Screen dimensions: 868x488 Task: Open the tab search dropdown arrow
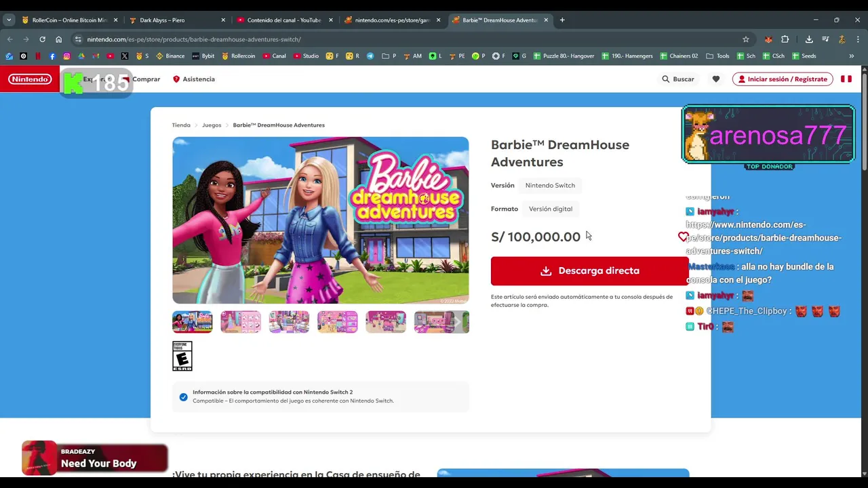(9, 20)
